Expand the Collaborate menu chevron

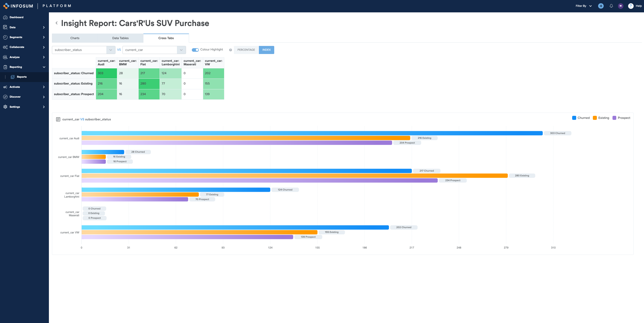44,47
